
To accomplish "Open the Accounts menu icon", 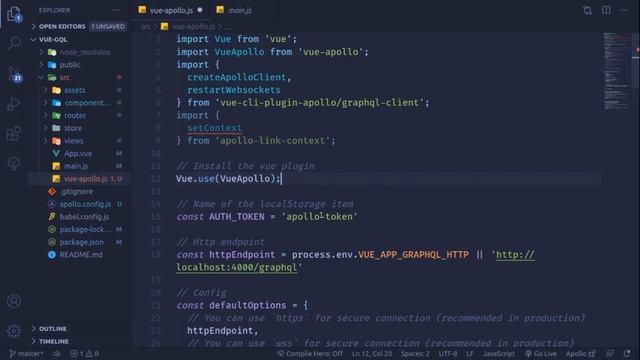I will click(x=14, y=301).
